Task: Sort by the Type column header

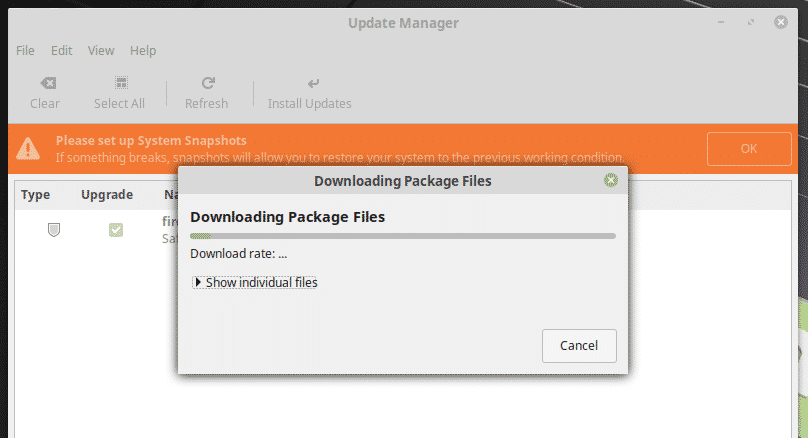Action: (36, 195)
